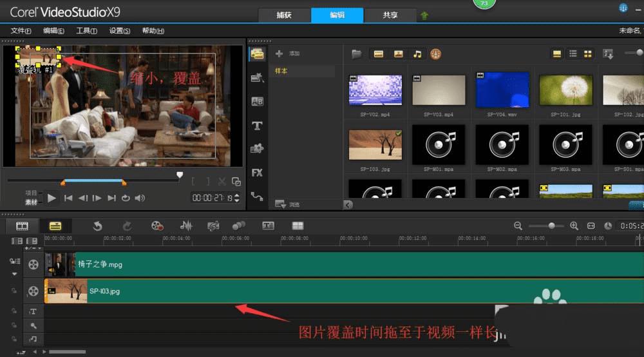Open the Title (T) panel
The height and width of the screenshot is (357, 644).
(258, 125)
